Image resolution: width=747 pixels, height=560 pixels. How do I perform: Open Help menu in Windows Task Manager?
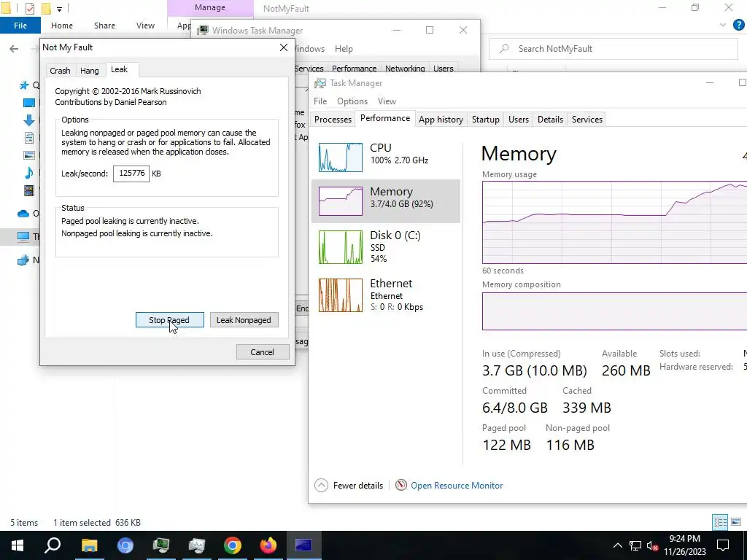click(x=344, y=49)
